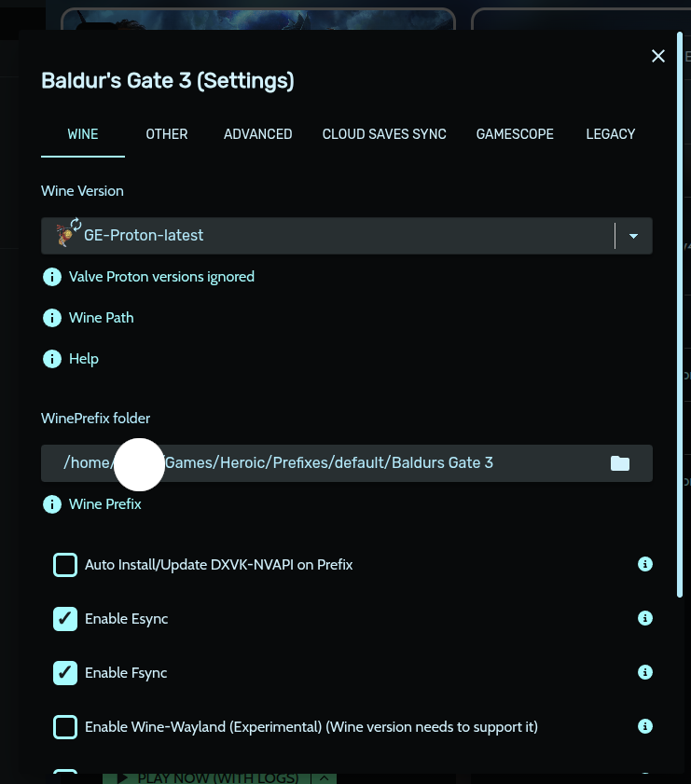The width and height of the screenshot is (691, 784).
Task: Open the Gamescope tab
Action: coord(515,134)
